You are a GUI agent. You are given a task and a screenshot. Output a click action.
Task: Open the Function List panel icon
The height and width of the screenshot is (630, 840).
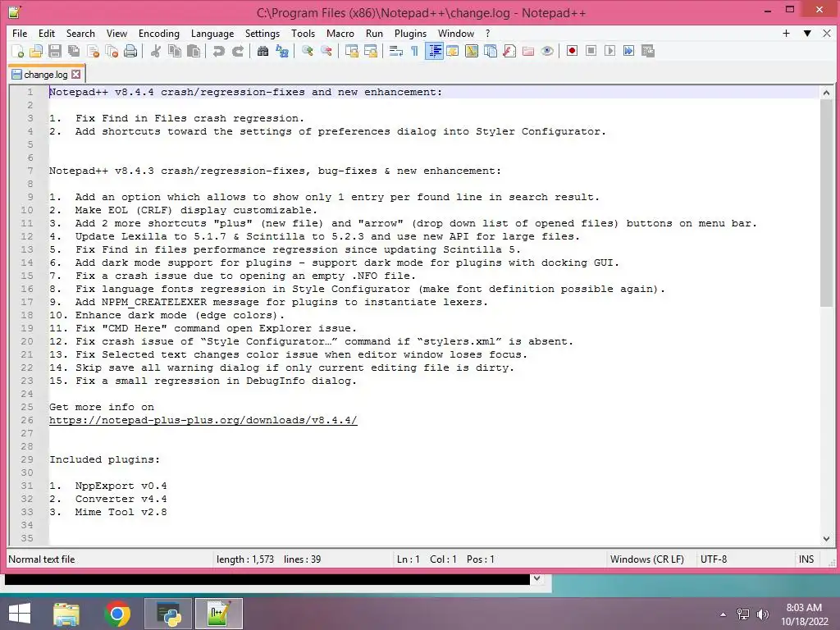point(509,51)
